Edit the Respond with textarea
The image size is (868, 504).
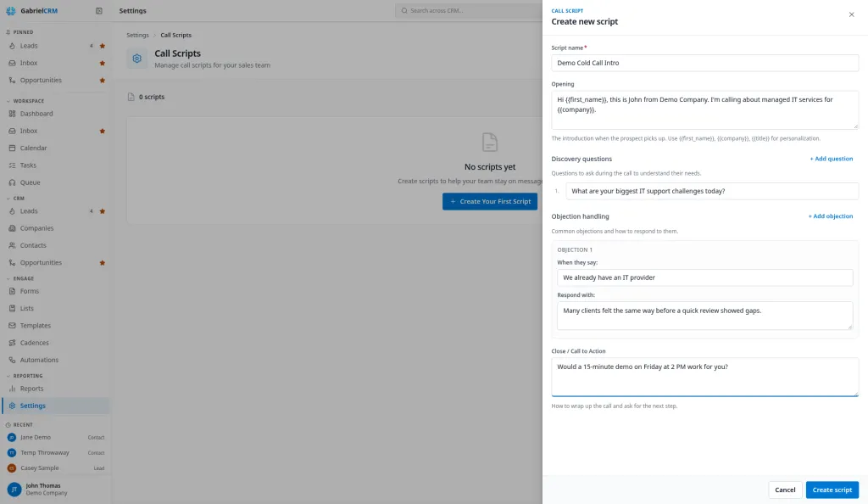point(704,316)
